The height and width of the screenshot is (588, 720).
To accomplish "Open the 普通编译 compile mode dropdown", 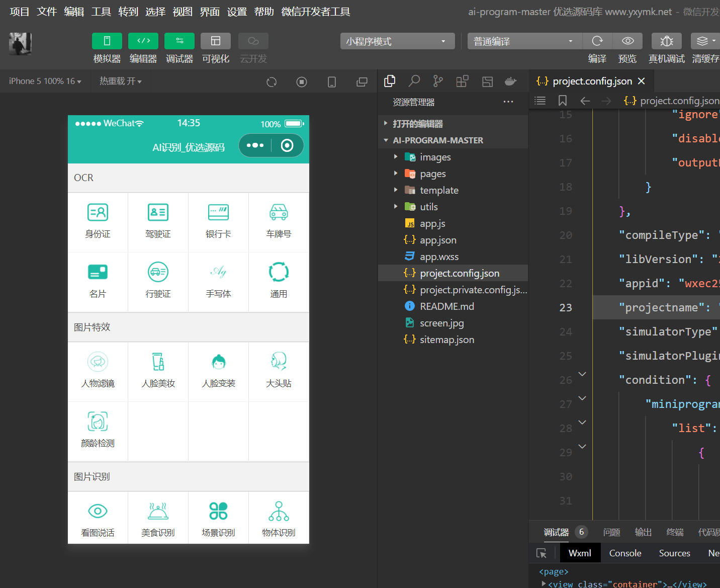I will pos(525,41).
